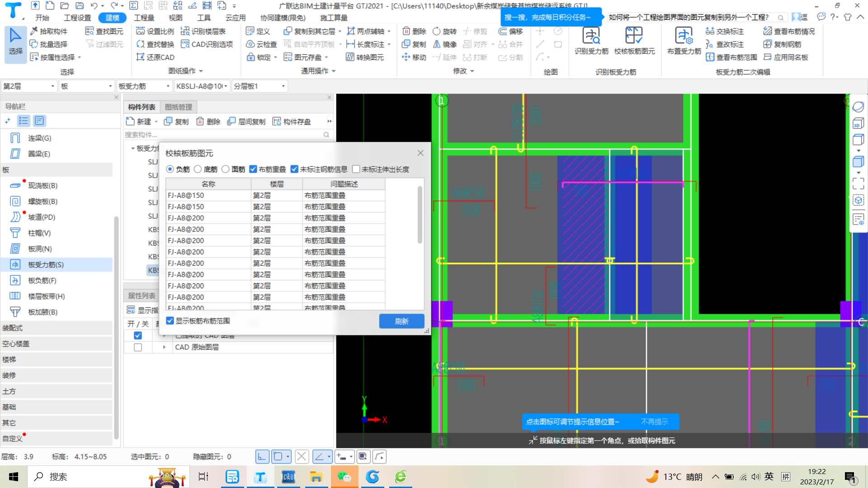
Task: Click 还原CAD restore tool
Action: [x=155, y=57]
